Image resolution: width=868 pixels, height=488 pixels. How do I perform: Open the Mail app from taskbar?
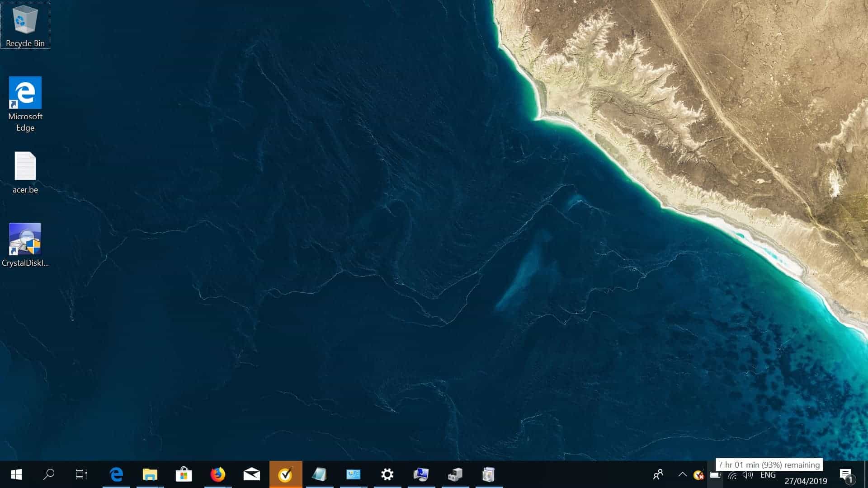click(251, 474)
